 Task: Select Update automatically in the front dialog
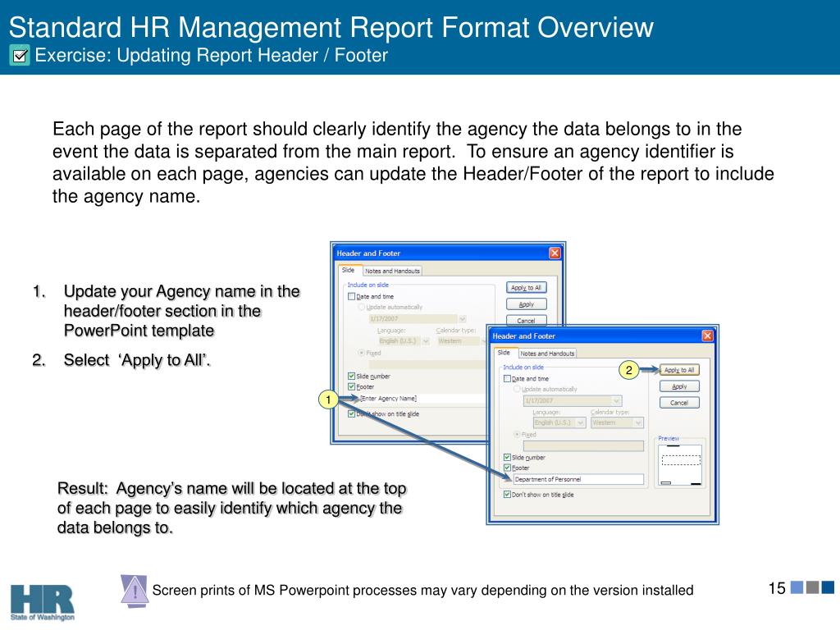(x=517, y=389)
